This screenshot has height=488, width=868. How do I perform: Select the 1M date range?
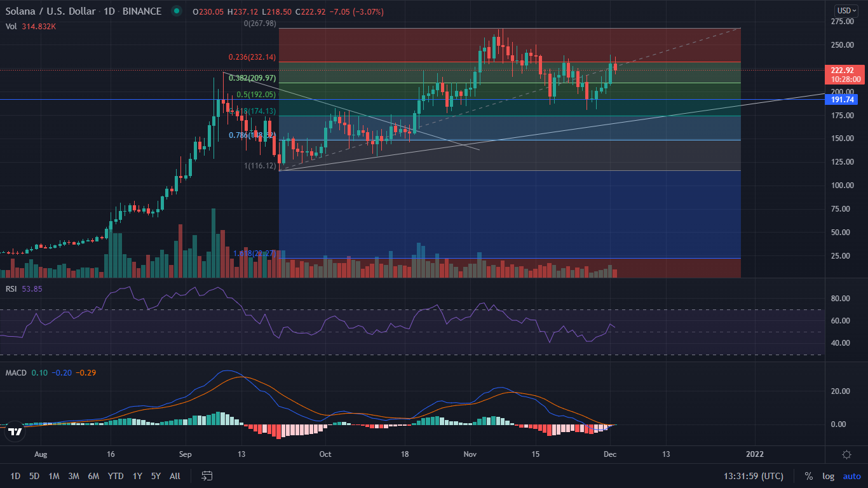pos(54,476)
